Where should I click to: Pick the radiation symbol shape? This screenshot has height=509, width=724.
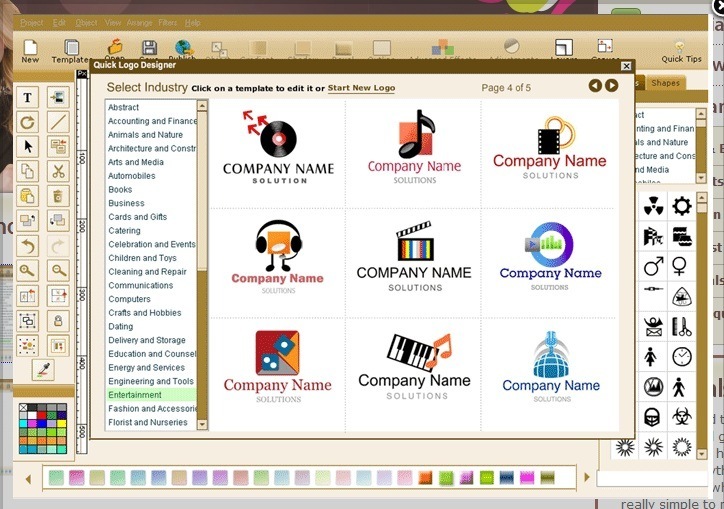point(653,206)
